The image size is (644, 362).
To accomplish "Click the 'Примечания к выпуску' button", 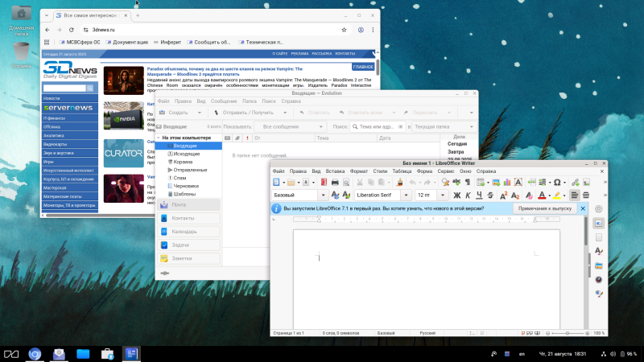I will 545,208.
